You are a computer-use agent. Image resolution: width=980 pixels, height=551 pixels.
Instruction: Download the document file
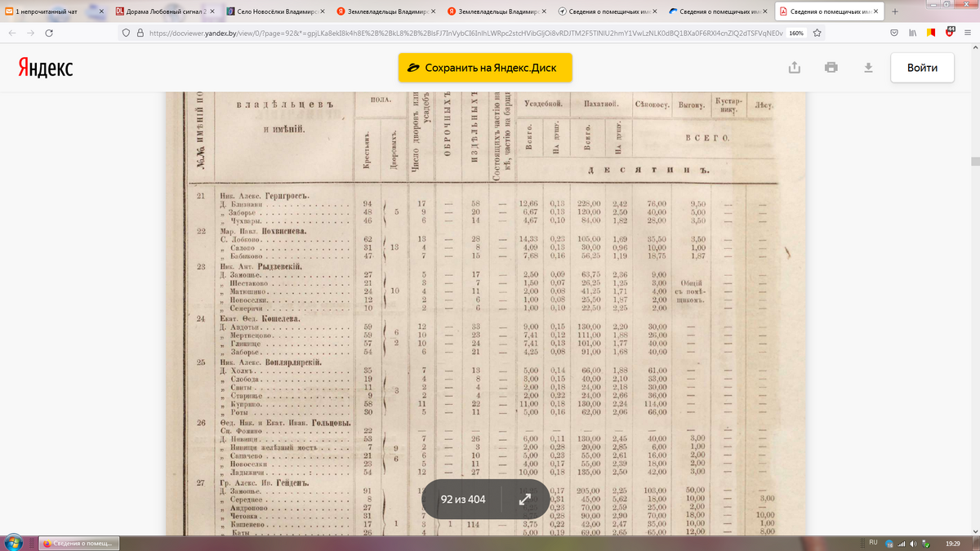click(869, 68)
